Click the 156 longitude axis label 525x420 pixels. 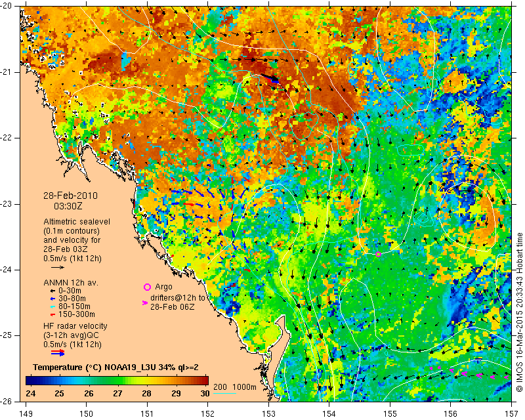451,413
